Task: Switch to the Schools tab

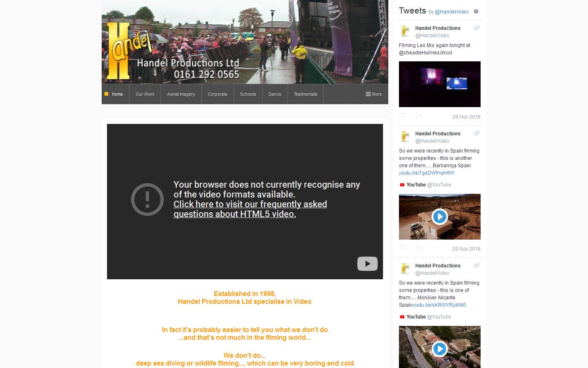Action: (x=248, y=94)
